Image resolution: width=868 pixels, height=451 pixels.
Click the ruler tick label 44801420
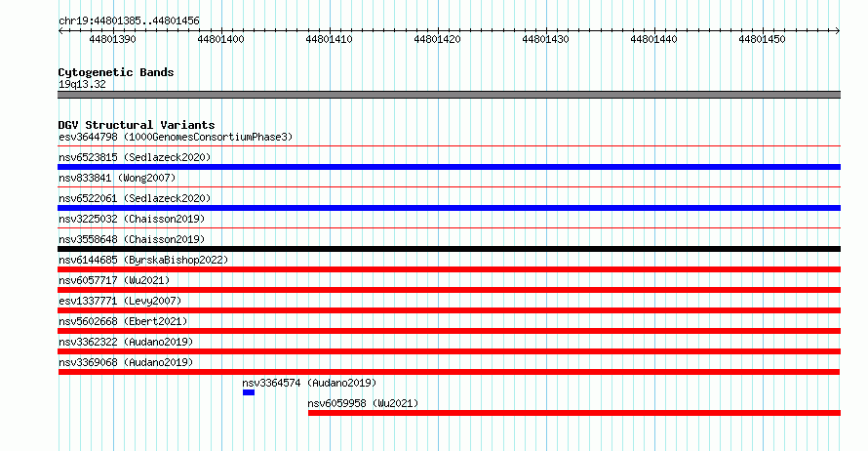coord(437,39)
